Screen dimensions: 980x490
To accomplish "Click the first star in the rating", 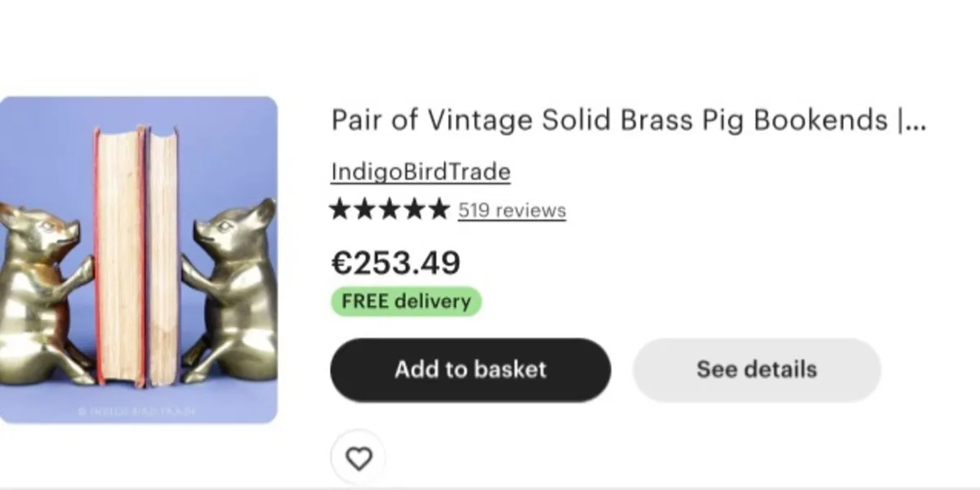I will 341,210.
